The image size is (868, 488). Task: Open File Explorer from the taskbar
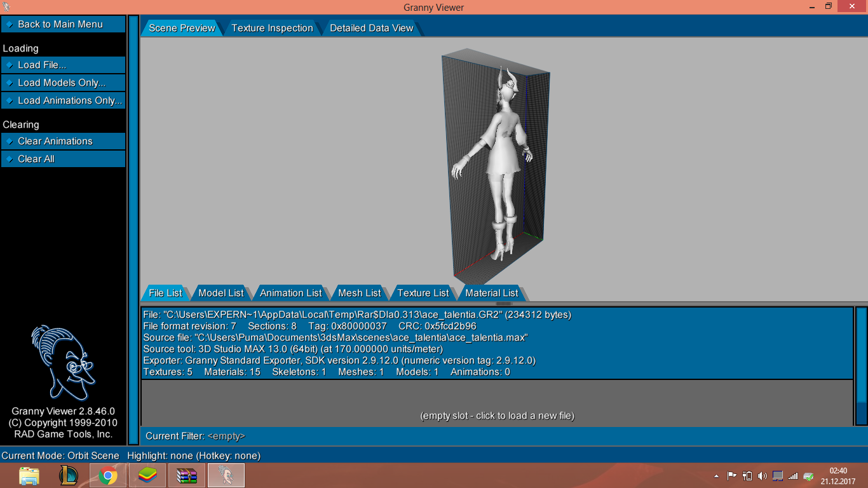(x=29, y=475)
